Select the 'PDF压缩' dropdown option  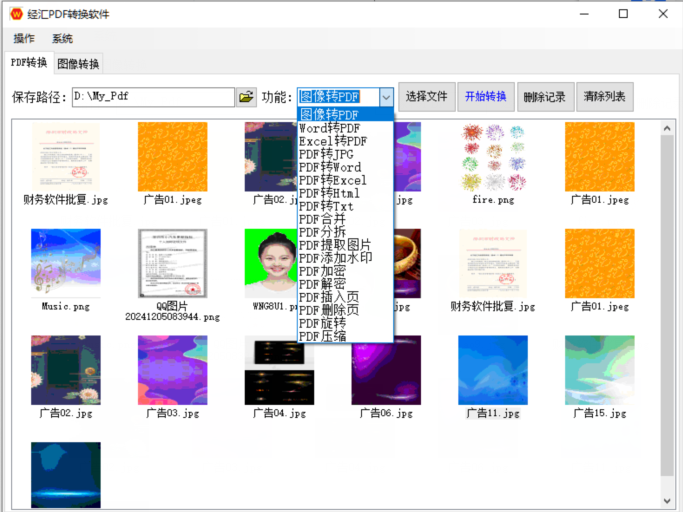coord(322,336)
